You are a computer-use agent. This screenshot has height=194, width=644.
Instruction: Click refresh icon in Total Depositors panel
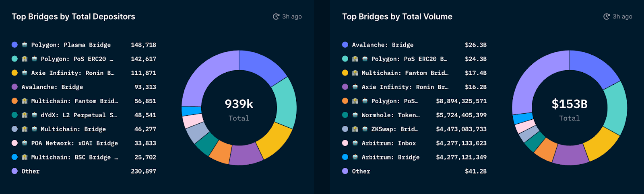[276, 16]
